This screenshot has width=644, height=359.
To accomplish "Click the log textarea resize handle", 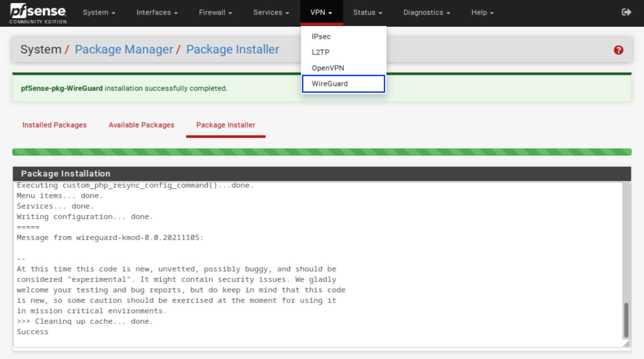I will tap(627, 344).
